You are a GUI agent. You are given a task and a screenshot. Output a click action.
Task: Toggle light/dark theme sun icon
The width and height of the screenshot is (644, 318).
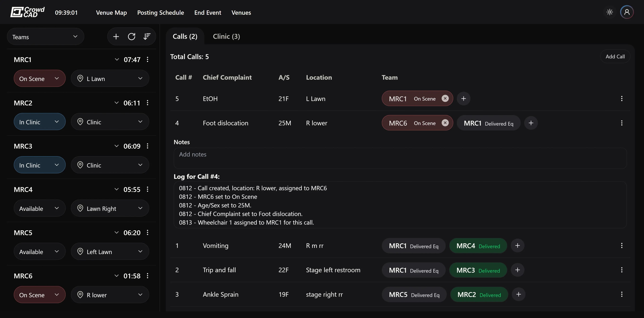(609, 12)
